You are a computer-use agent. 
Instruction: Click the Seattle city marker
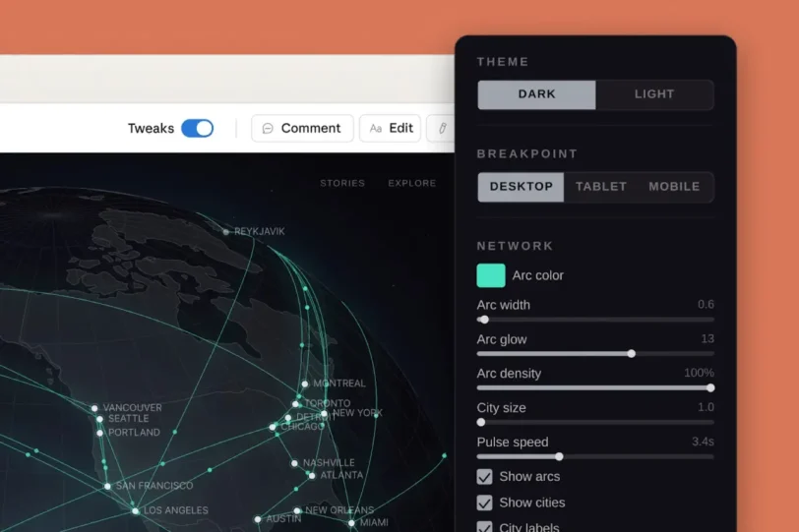[x=100, y=419]
